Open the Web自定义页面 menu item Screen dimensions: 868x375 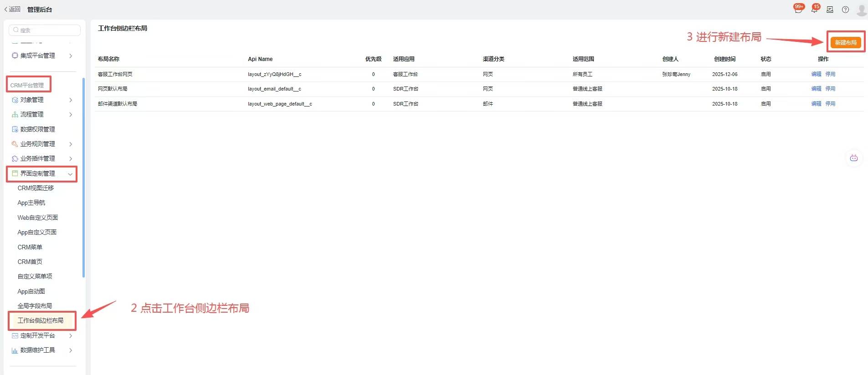(38, 218)
